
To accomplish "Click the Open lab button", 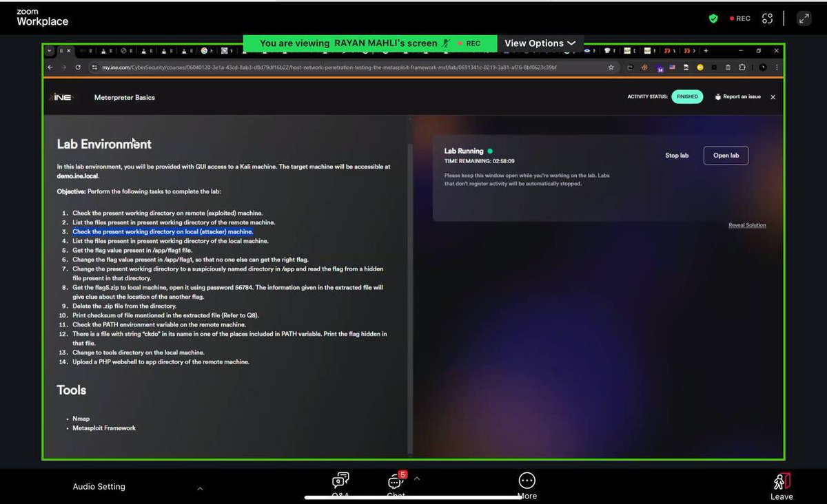I will tap(726, 156).
